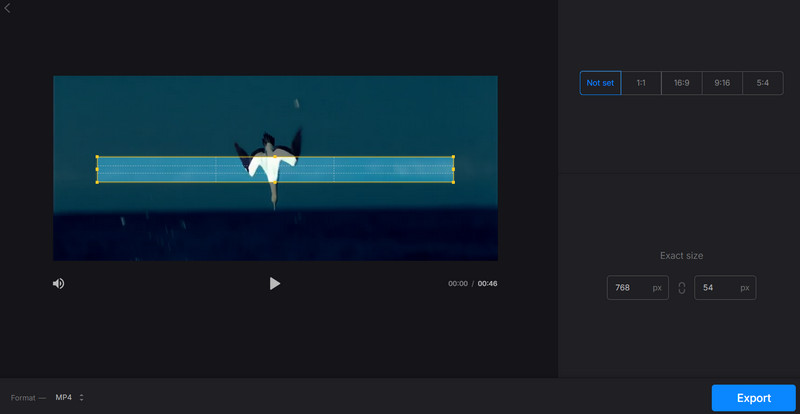Choose the 1:1 aspect ratio

pos(641,83)
